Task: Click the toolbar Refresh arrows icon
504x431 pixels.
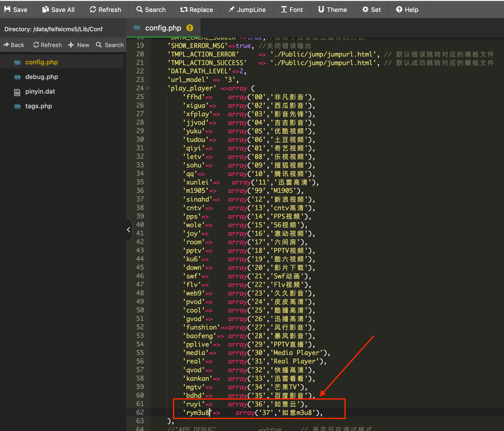Action: 93,10
